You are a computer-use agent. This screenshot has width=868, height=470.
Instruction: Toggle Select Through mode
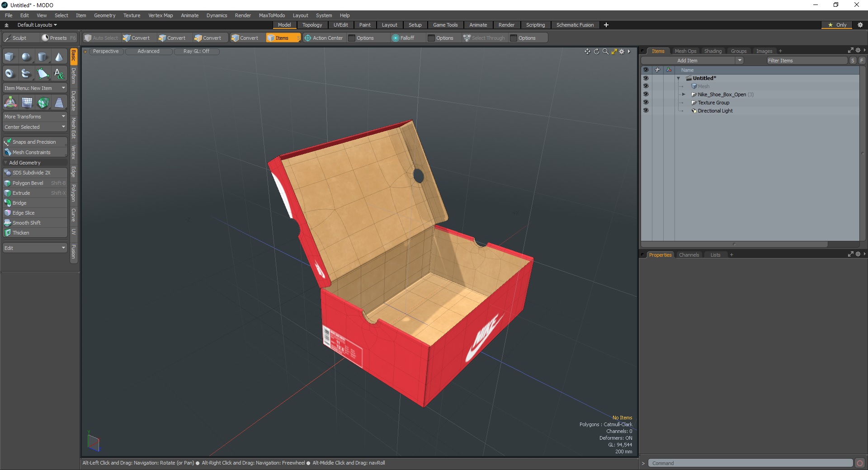pos(484,38)
